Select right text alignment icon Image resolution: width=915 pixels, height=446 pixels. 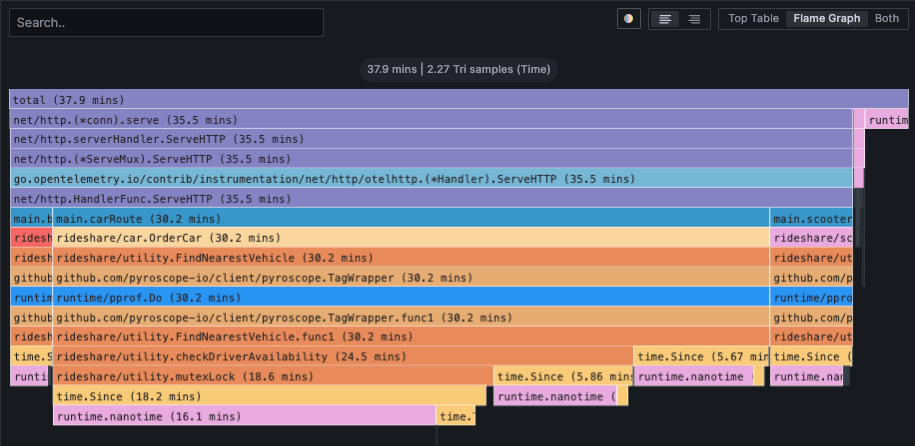tap(694, 19)
